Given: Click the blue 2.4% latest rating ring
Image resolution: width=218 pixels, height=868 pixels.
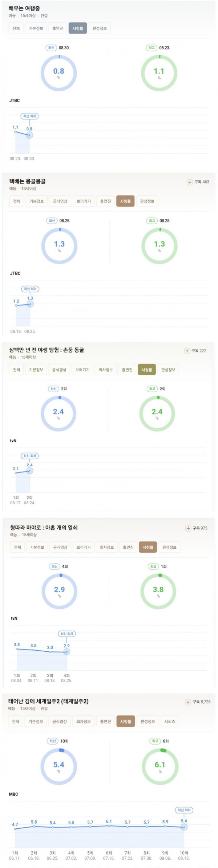Looking at the screenshot, I should [58, 414].
